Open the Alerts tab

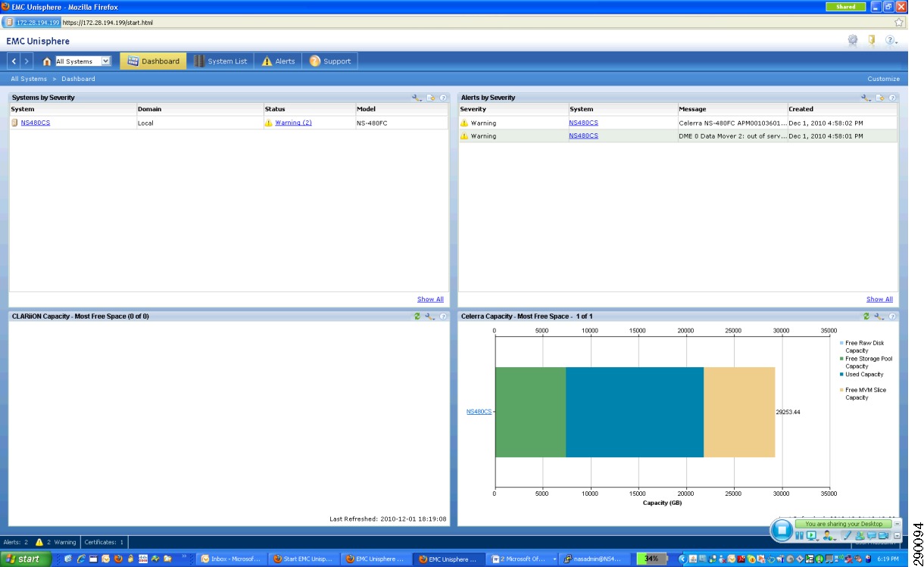click(x=278, y=61)
